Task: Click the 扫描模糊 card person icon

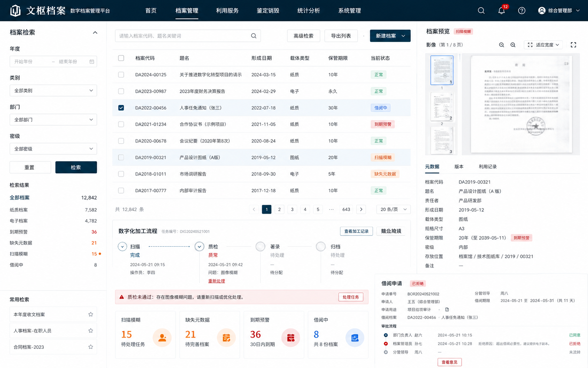Action: (162, 338)
